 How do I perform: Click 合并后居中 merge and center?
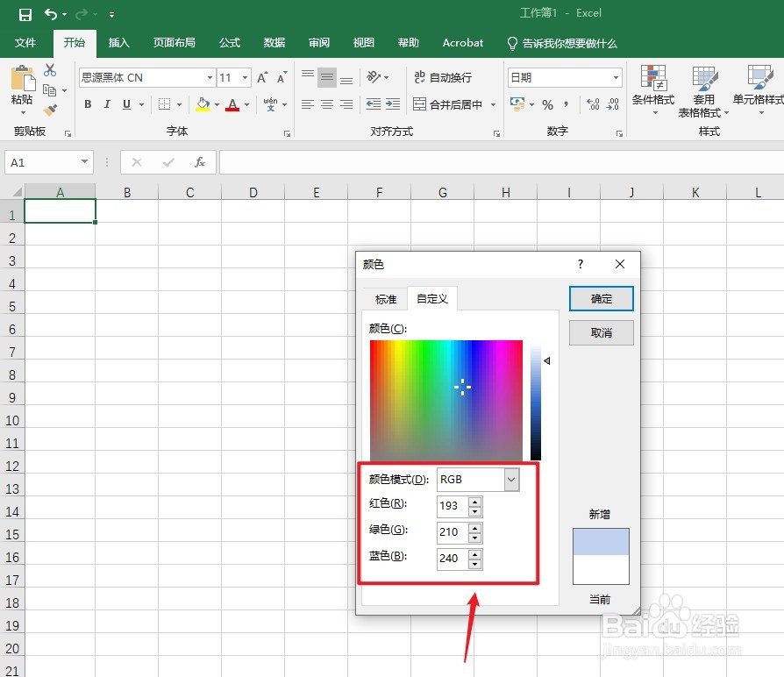click(448, 104)
